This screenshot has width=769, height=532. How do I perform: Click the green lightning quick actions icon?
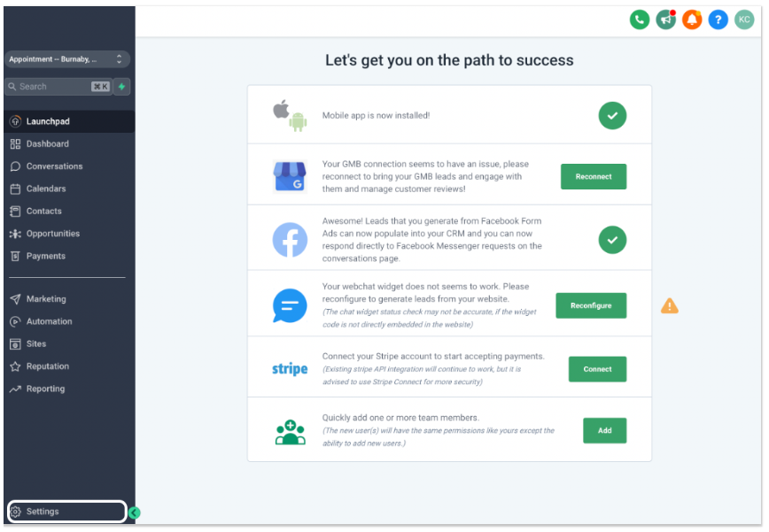(121, 87)
